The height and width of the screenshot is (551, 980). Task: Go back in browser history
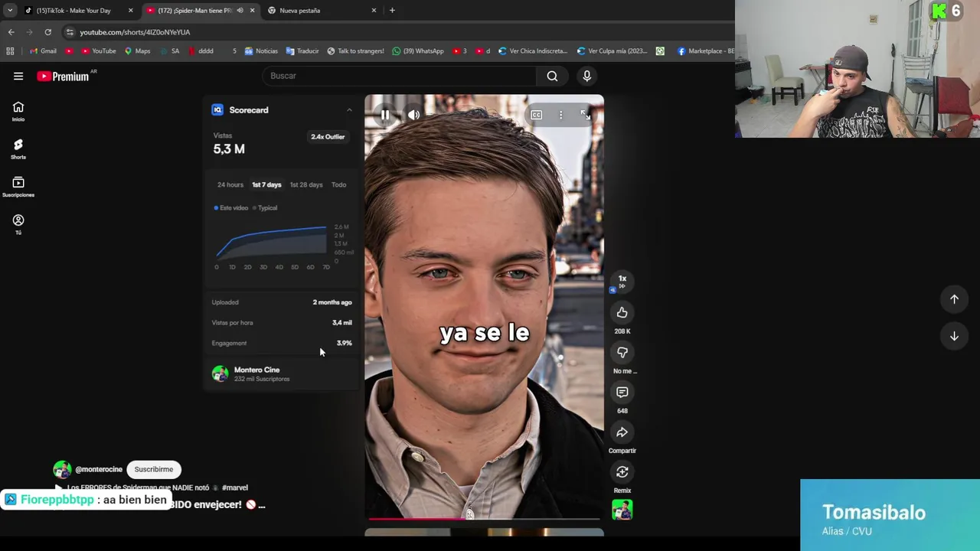point(11,32)
